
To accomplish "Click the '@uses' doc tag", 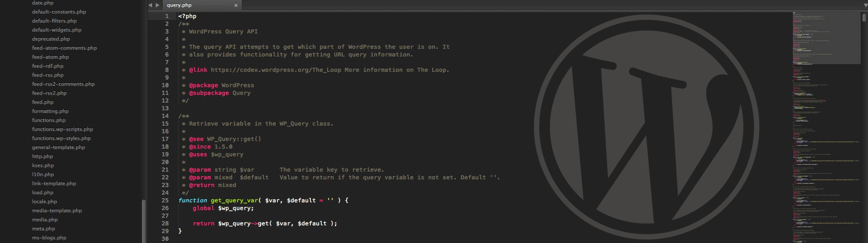I will pyautogui.click(x=198, y=154).
